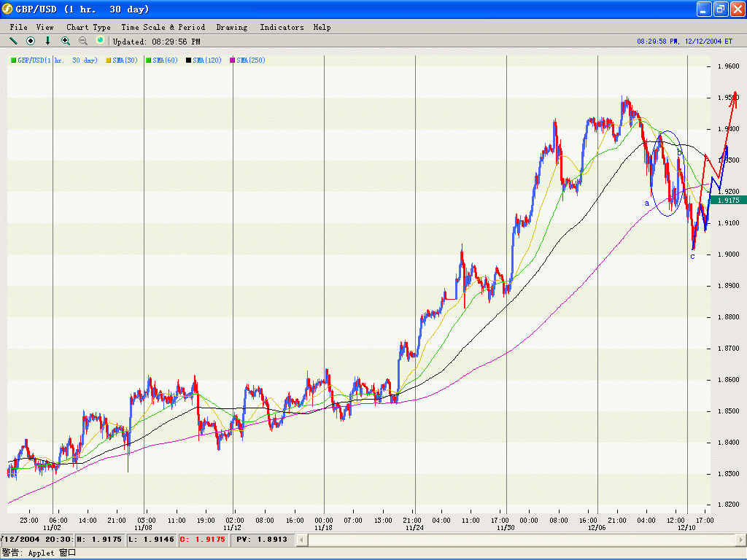Open the Help menu
This screenshot has width=747, height=560.
[x=322, y=27]
